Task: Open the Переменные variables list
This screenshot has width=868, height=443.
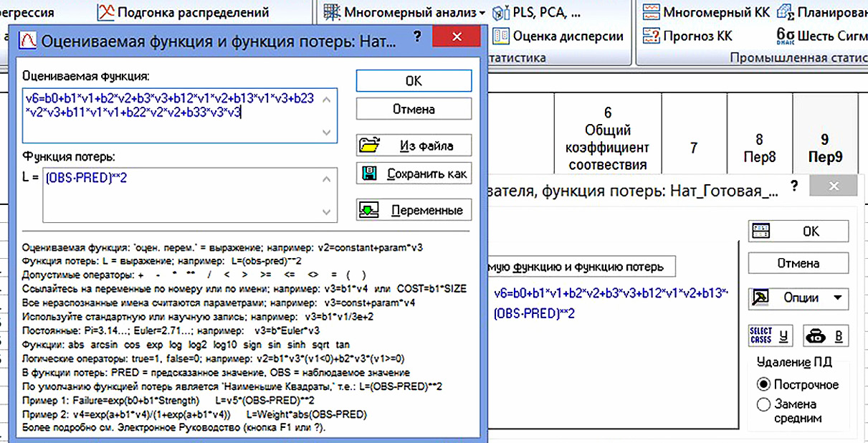Action: 414,211
